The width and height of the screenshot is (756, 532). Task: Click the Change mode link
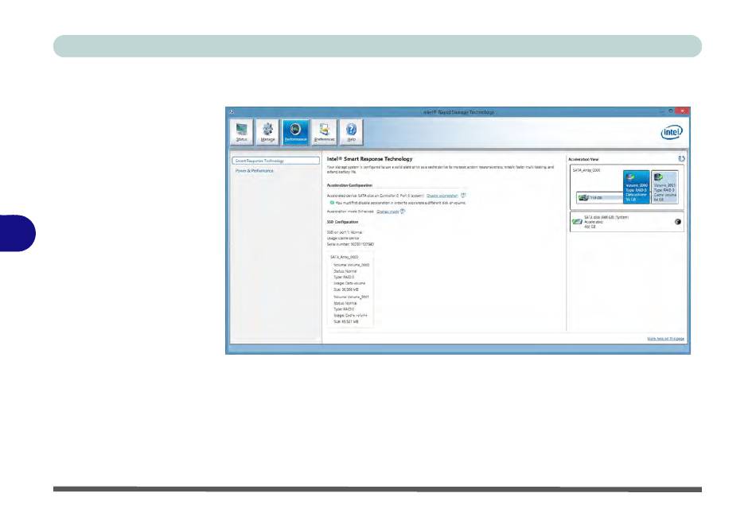388,212
